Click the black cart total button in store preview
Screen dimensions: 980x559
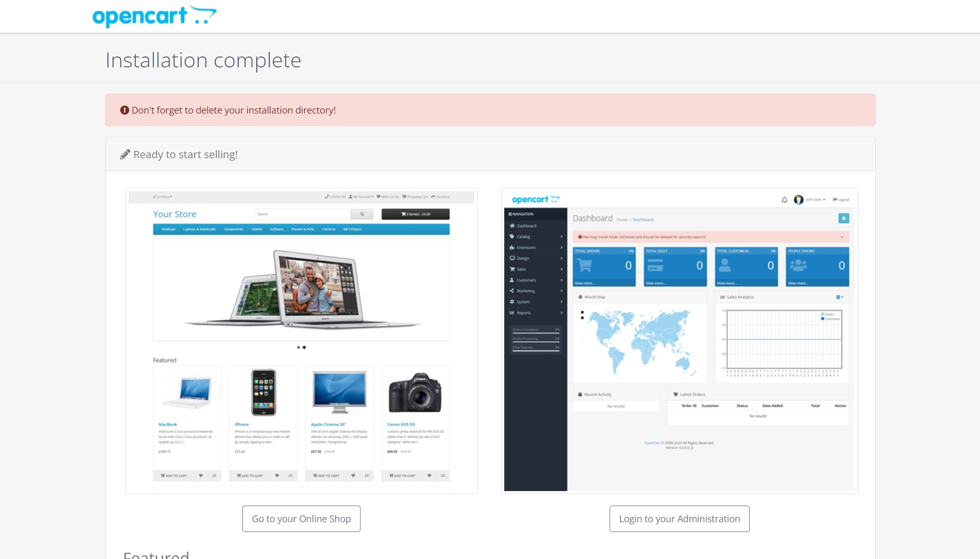pyautogui.click(x=415, y=214)
